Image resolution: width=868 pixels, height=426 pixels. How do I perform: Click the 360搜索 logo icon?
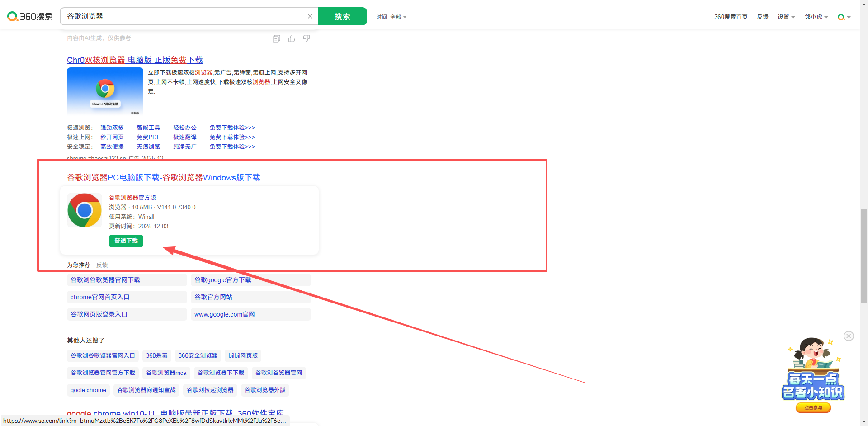pos(13,17)
